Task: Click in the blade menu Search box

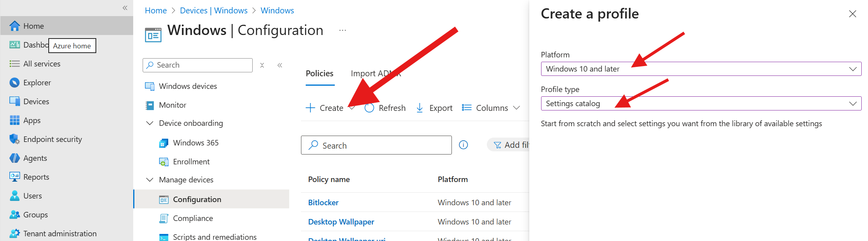Action: [198, 65]
